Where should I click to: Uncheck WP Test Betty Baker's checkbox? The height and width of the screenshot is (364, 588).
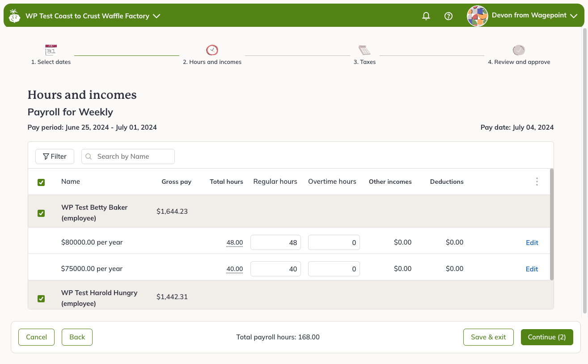[x=41, y=213]
